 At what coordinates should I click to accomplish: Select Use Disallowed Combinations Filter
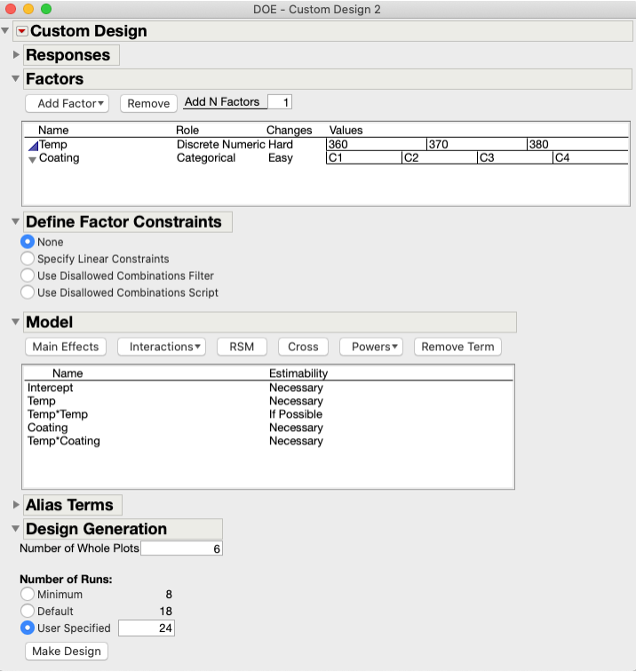coord(28,276)
